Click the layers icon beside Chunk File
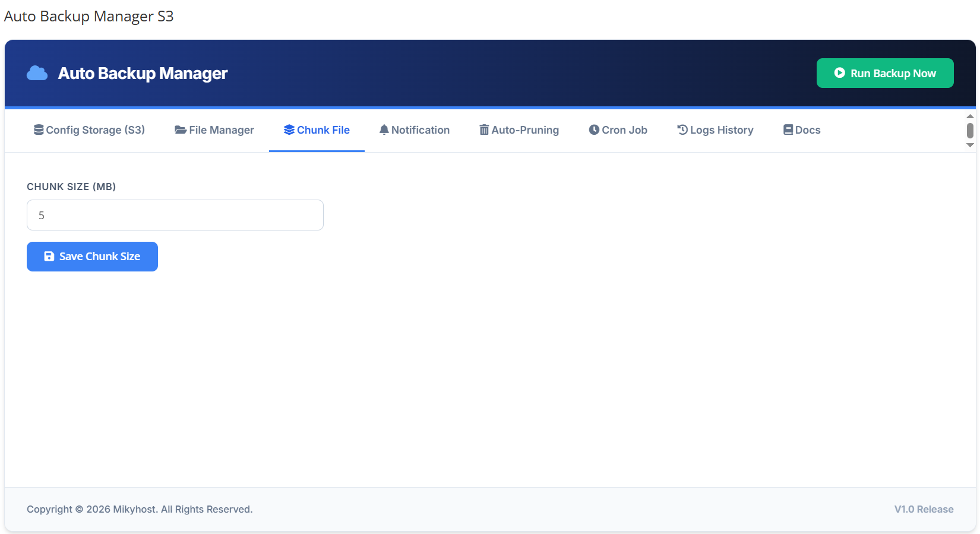The height and width of the screenshot is (534, 980). [289, 129]
